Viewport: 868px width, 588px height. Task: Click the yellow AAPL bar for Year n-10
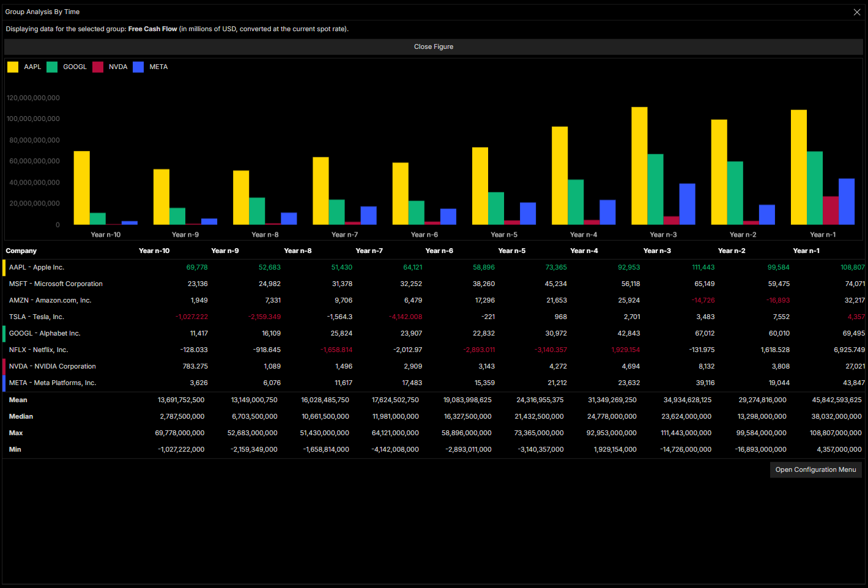click(81, 188)
